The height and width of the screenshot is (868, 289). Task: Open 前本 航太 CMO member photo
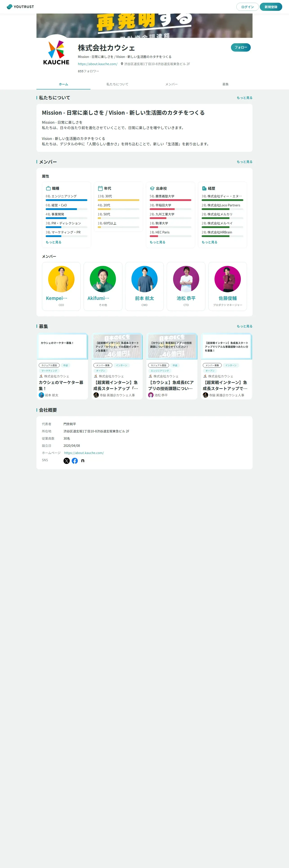point(144,279)
